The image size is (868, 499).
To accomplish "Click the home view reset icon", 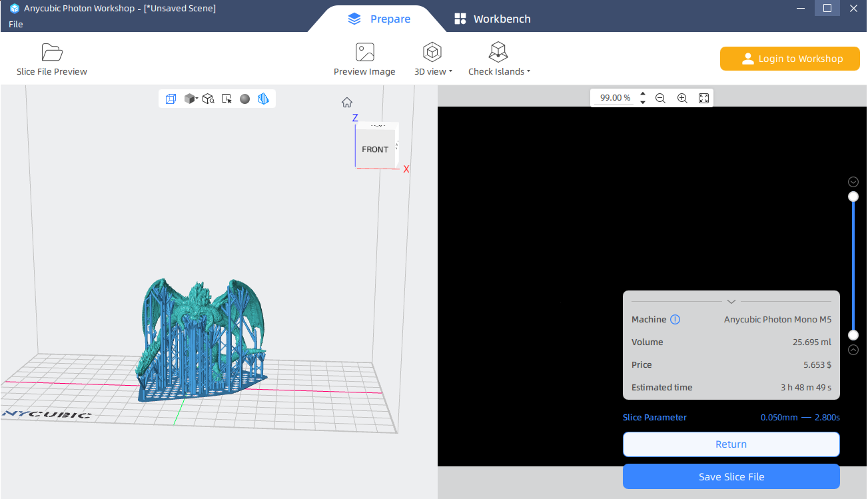I will pyautogui.click(x=346, y=103).
